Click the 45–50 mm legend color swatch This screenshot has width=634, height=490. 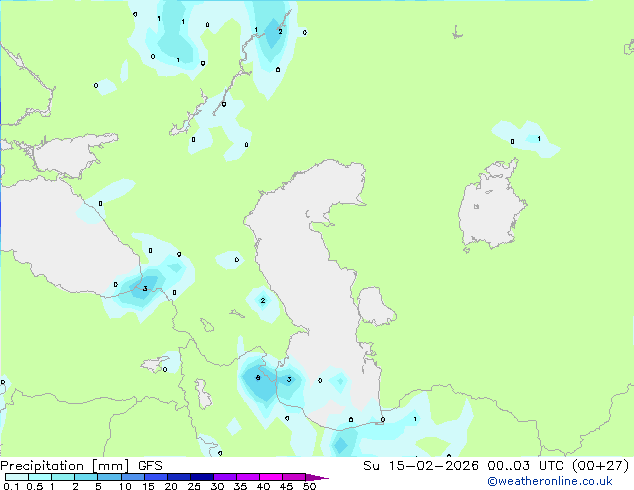[294, 477]
